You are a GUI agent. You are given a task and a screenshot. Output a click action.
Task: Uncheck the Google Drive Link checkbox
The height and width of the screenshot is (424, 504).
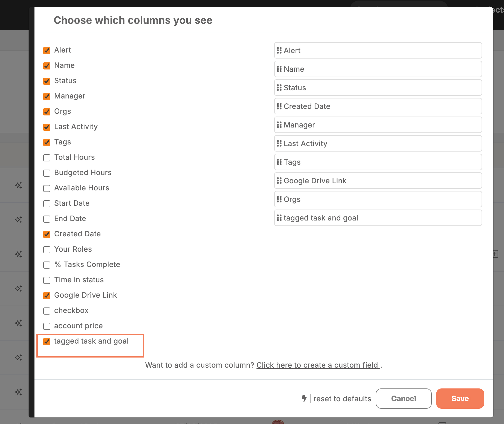pos(47,295)
